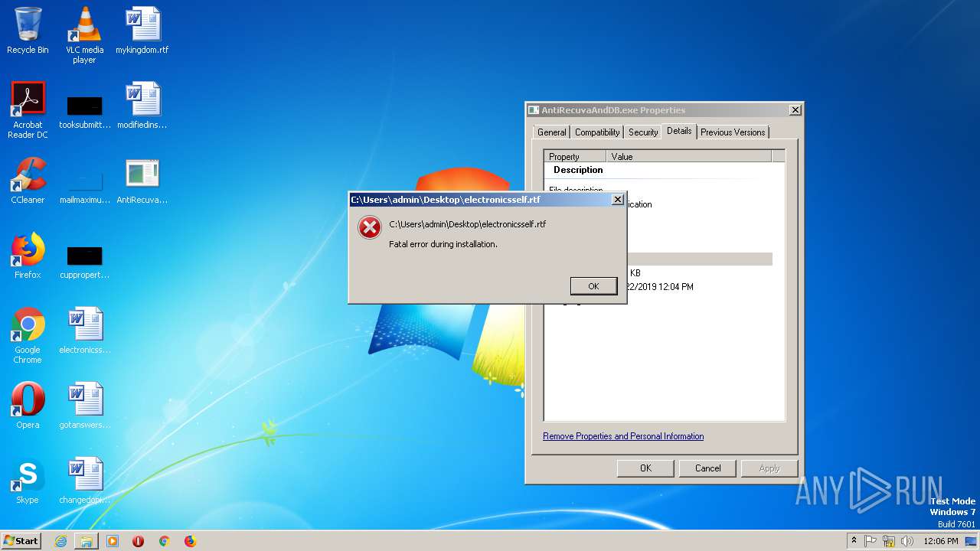Select the modifiedins… document icon
This screenshot has width=980, height=551.
(142, 106)
